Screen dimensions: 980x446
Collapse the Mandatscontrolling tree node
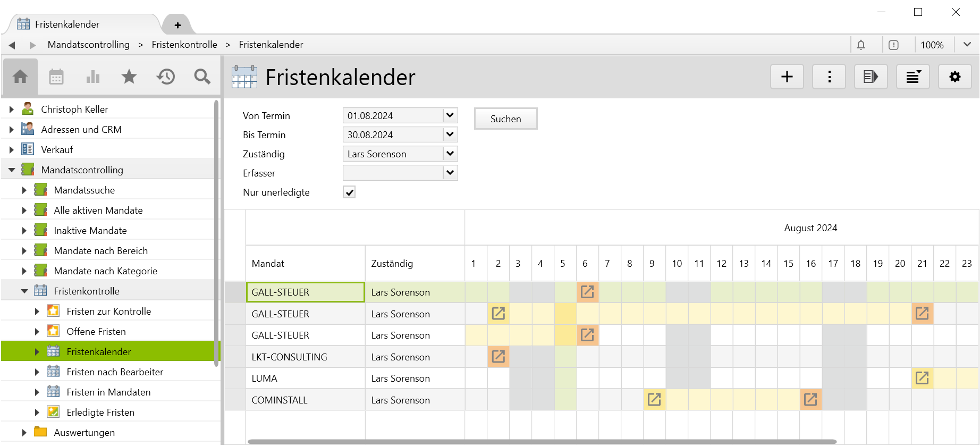(12, 170)
